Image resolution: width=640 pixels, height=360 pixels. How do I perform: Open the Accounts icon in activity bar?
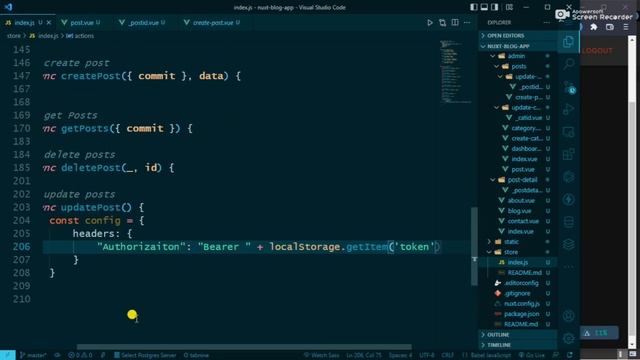tap(568, 316)
